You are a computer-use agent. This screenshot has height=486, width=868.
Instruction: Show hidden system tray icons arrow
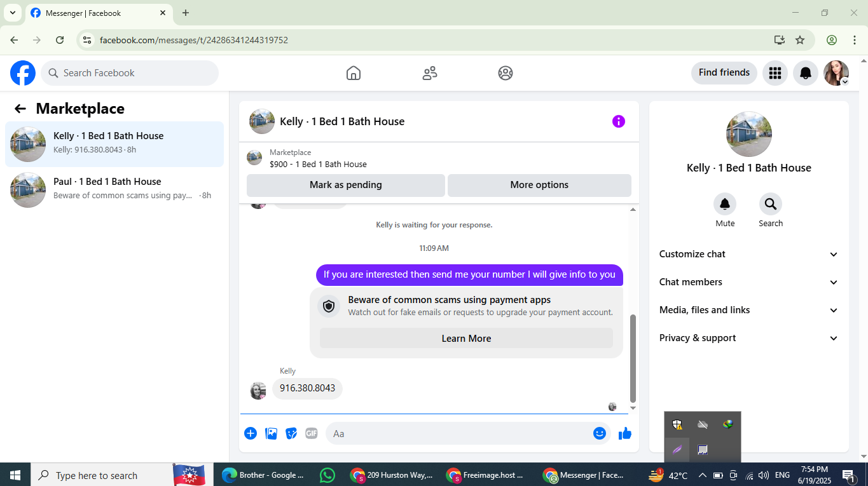coord(703,475)
